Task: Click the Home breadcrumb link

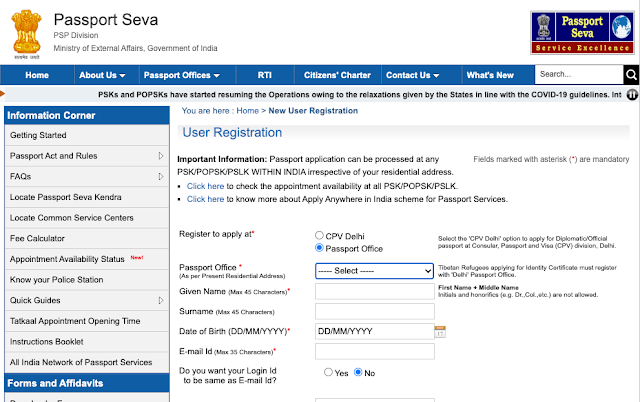Action: (x=247, y=111)
